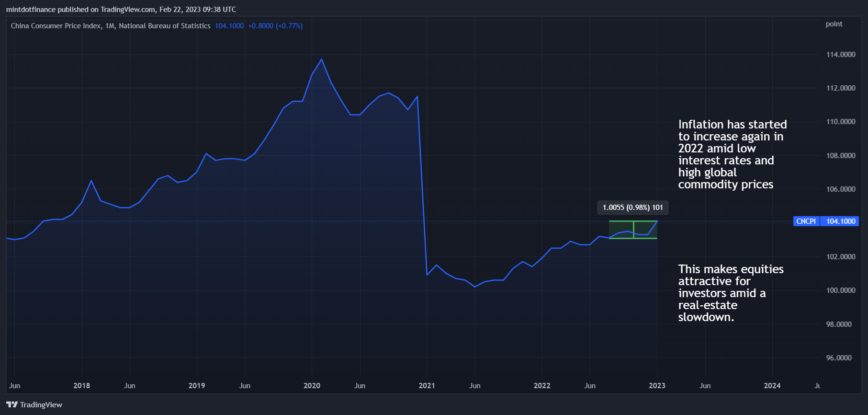The image size is (868, 415).
Task: Click the 2024 time axis label
Action: (x=772, y=386)
